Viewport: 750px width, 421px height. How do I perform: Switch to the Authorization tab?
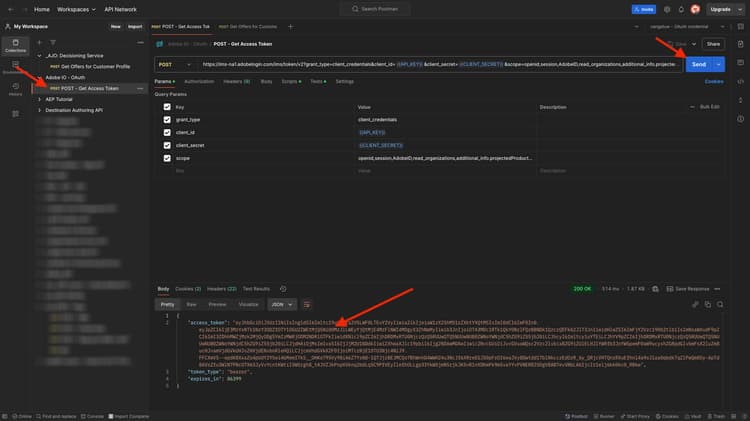[x=199, y=82]
